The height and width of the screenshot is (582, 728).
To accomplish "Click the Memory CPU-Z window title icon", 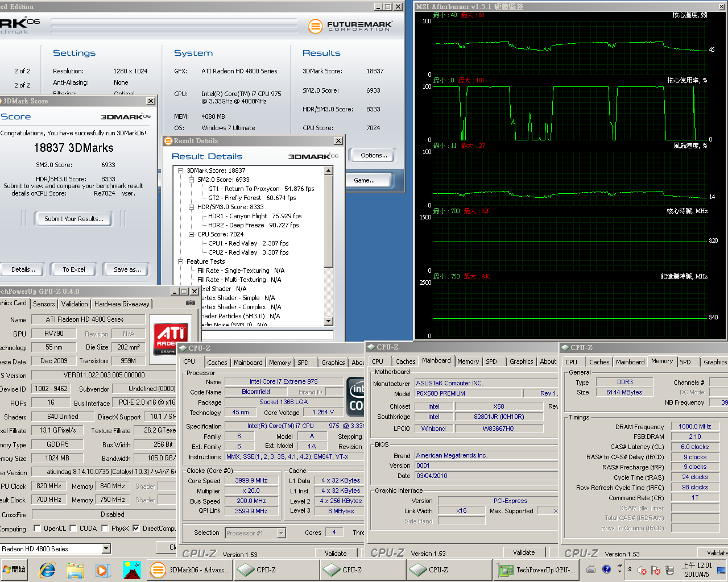I will [565, 347].
